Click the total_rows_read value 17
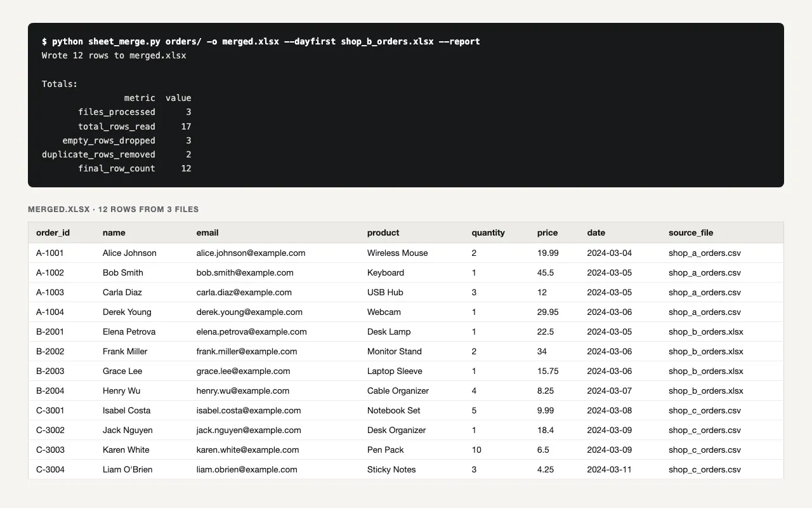Screen dimensions: 812x508 [186, 126]
